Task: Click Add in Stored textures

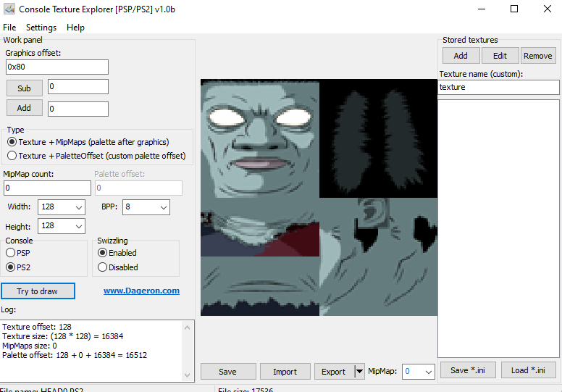Action: coord(461,56)
